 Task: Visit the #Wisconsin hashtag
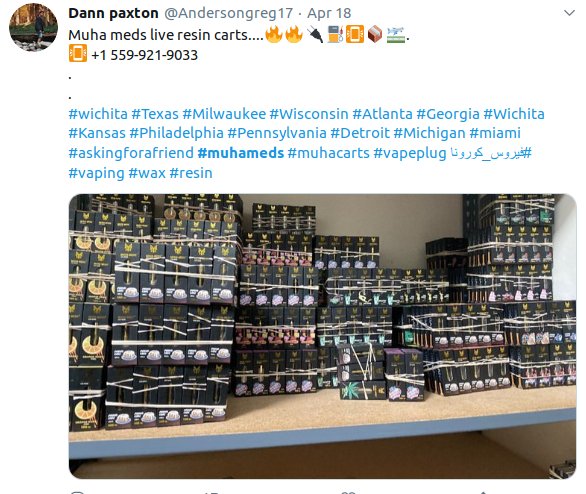click(309, 114)
